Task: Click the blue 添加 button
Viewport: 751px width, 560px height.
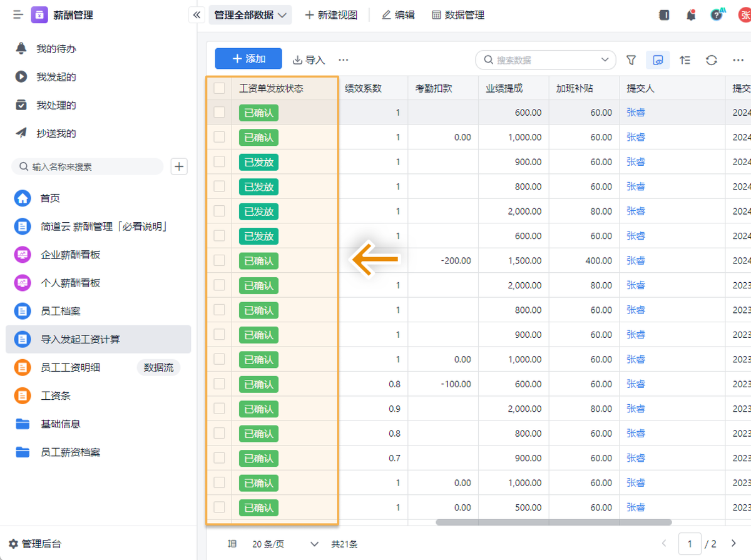Action: point(248,59)
